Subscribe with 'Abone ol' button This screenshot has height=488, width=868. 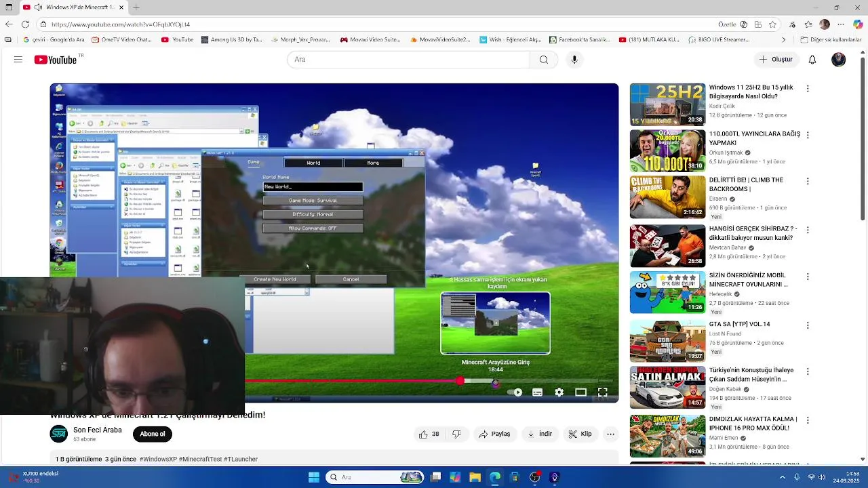click(x=153, y=434)
